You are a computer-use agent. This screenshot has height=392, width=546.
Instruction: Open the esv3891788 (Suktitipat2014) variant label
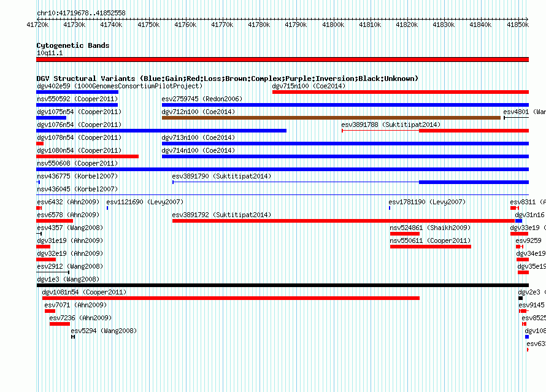[391, 125]
